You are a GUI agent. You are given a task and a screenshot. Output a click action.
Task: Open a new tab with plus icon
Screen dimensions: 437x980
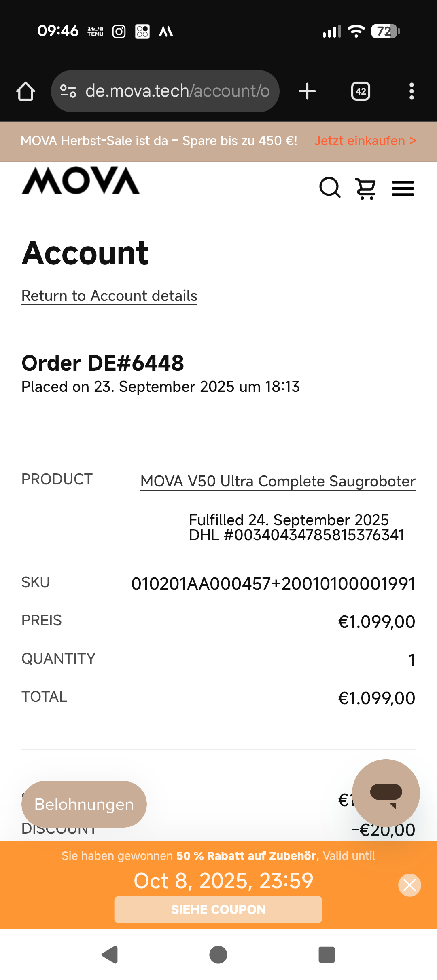click(307, 91)
